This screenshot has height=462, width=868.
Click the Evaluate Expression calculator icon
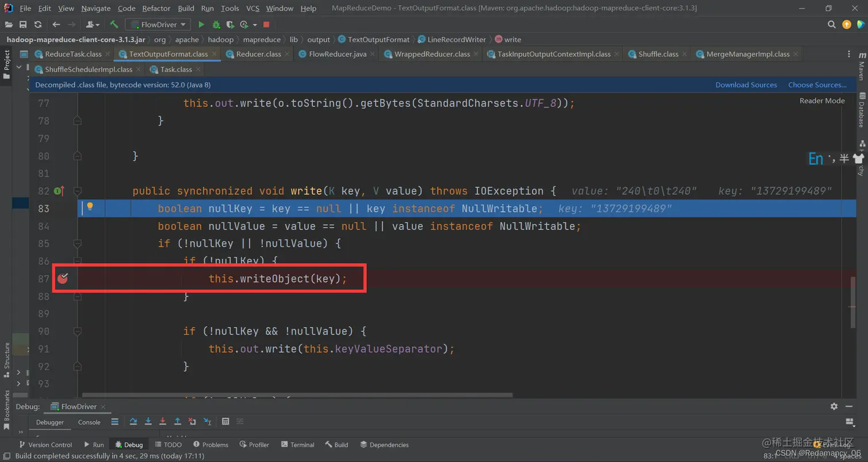pyautogui.click(x=226, y=421)
